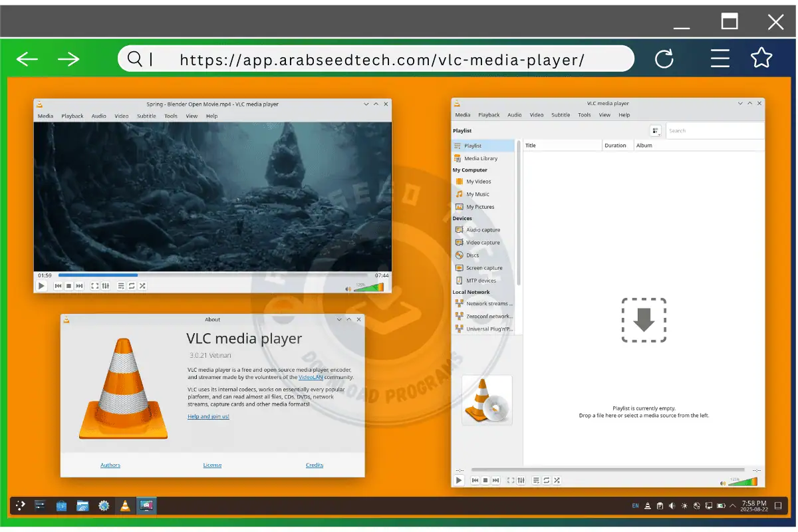Image resolution: width=798 pixels, height=532 pixels.
Task: Open the Subtitle menu in the Spring movie window
Action: 146,115
